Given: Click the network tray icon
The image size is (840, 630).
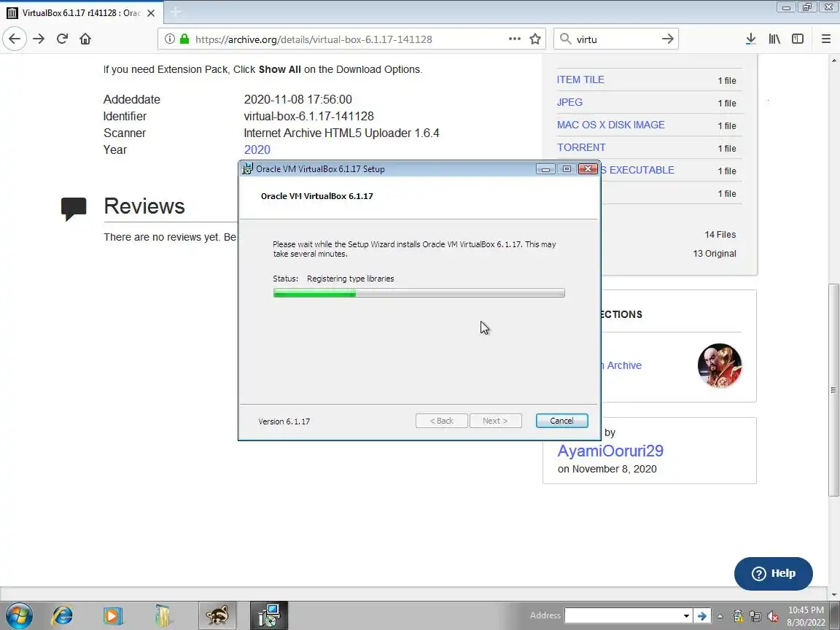Looking at the screenshot, I should [x=755, y=616].
